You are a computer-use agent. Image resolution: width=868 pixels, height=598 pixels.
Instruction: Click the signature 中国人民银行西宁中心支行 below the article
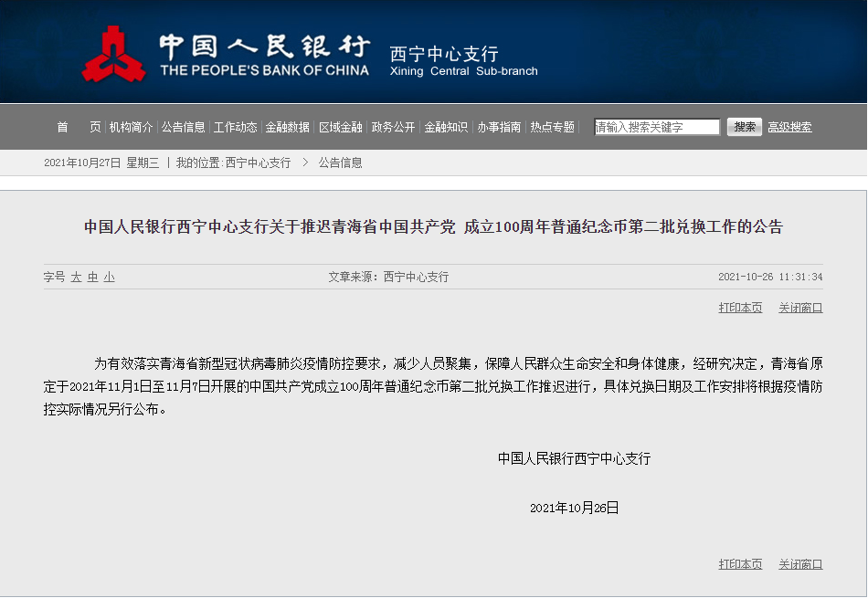click(574, 458)
